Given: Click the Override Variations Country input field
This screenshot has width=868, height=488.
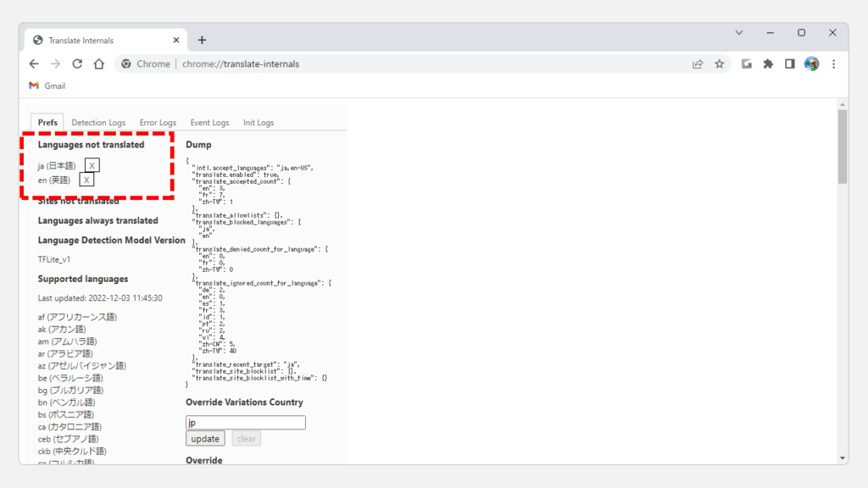Looking at the screenshot, I should (245, 423).
